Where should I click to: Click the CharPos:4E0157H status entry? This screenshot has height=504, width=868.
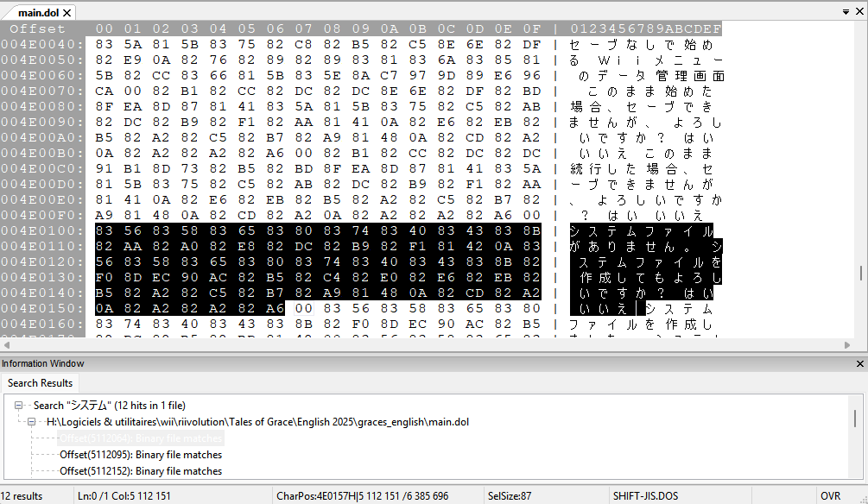(362, 496)
